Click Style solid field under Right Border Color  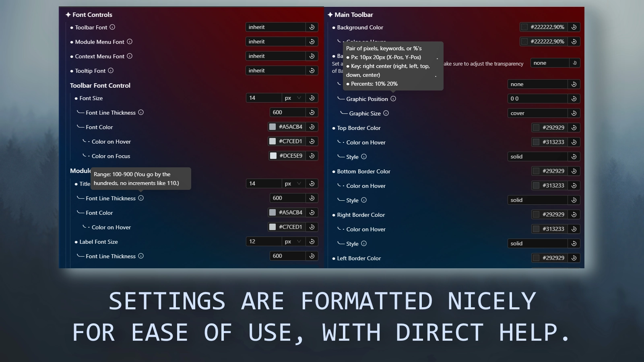[538, 244]
